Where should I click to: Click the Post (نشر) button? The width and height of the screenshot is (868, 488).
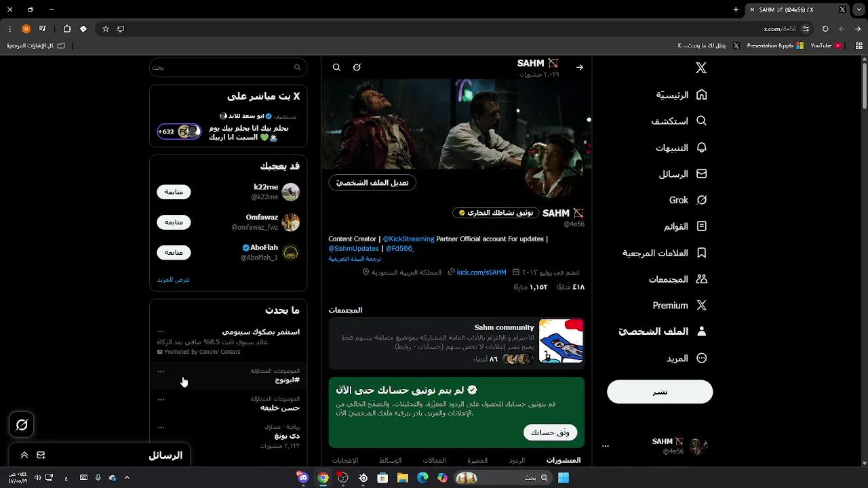(660, 392)
